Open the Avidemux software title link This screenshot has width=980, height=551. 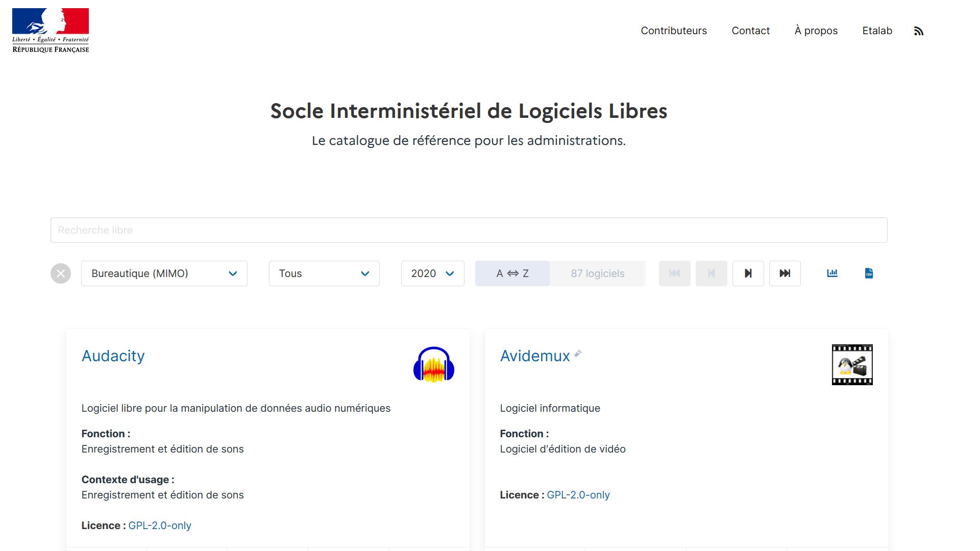535,356
